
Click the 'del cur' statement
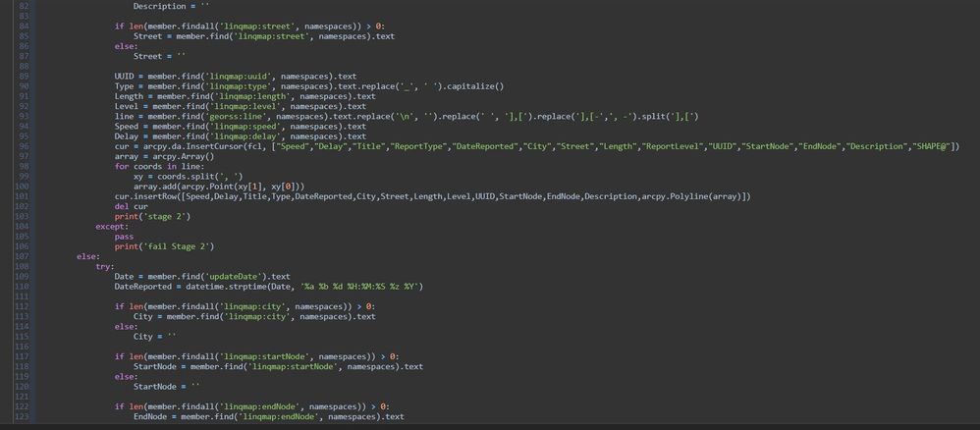click(x=132, y=206)
